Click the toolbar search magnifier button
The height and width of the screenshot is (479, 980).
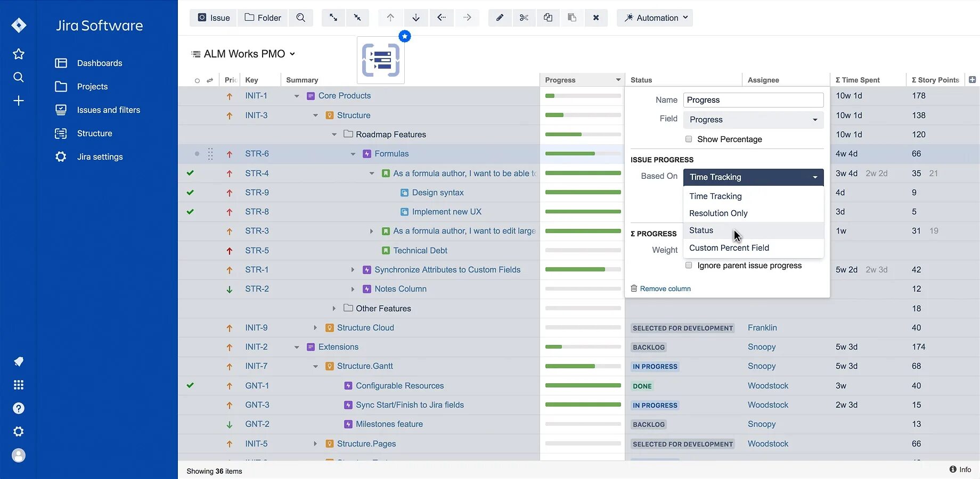(301, 18)
